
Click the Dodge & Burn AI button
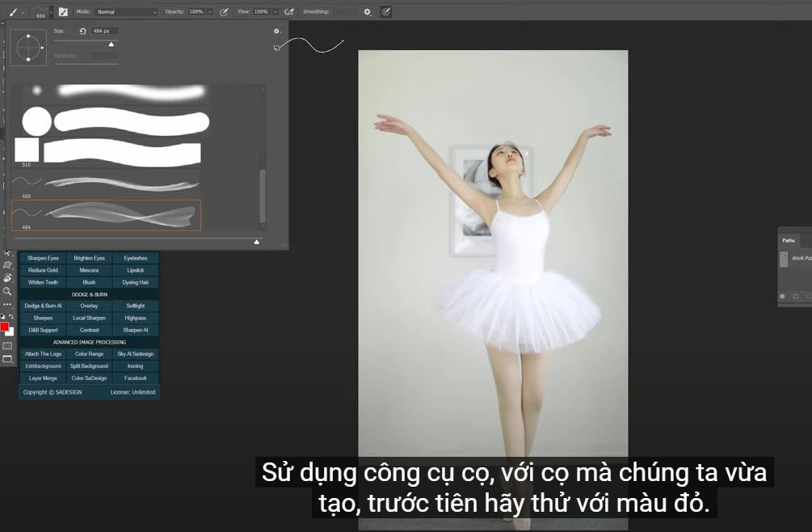[x=43, y=306]
